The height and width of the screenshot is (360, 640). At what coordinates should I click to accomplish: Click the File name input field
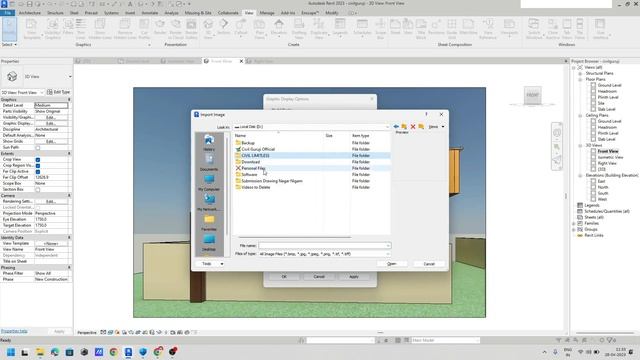[324, 246]
